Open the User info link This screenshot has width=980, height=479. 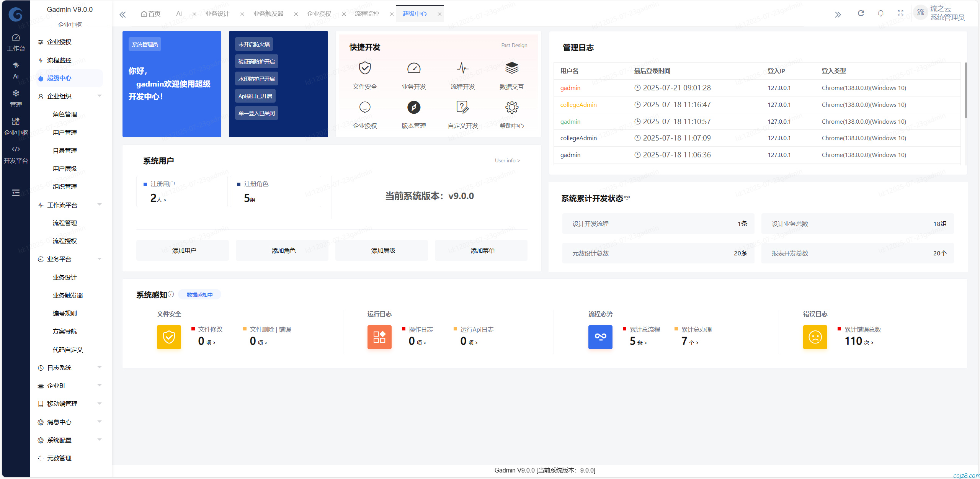[x=507, y=160]
